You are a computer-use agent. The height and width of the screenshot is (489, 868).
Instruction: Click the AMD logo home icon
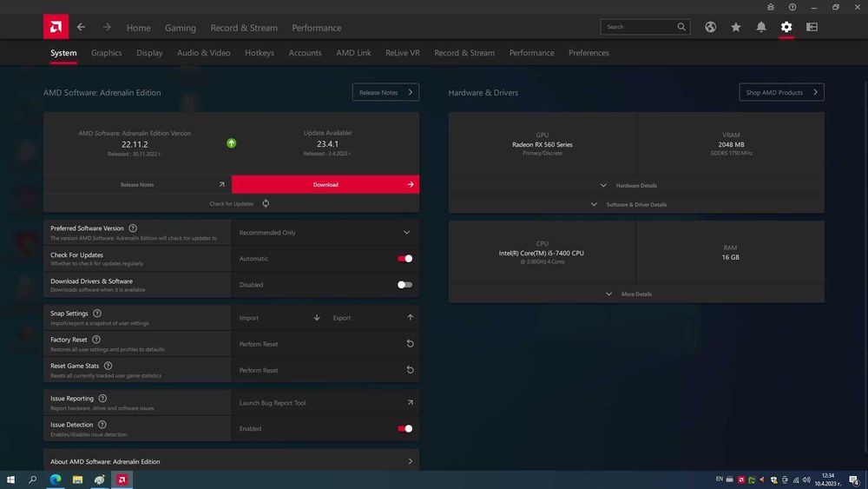coord(56,27)
